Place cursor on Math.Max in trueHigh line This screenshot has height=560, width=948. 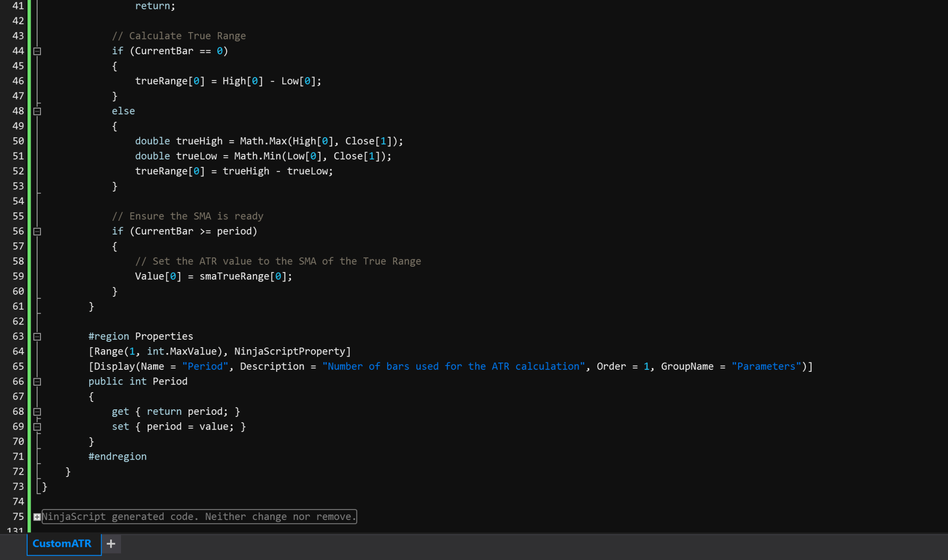263,141
